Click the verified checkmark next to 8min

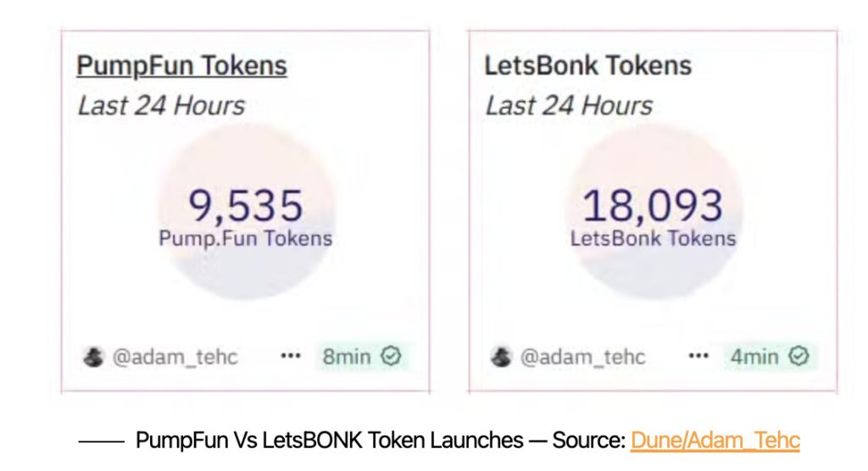pos(391,356)
